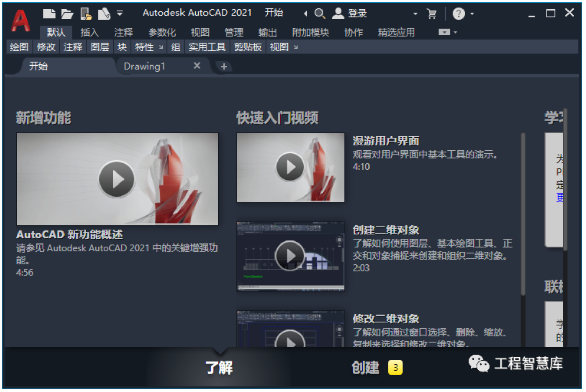The width and height of the screenshot is (586, 392).
Task: Open the 特性 panel
Action: coord(144,47)
